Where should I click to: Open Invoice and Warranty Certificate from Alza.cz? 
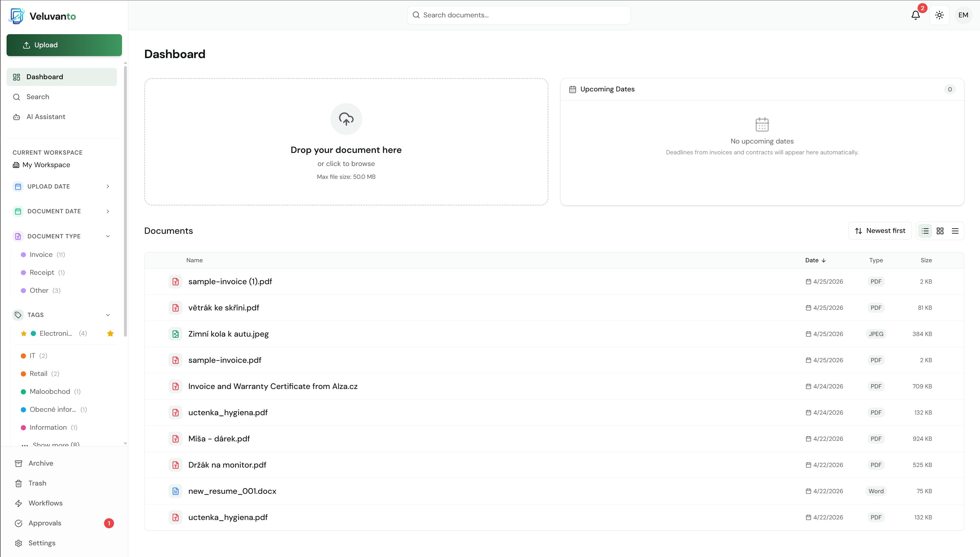(x=273, y=386)
